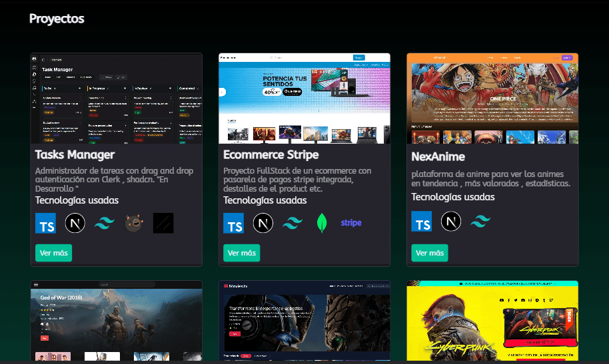Click Tecnologías usadas label in NexAnime card
The width and height of the screenshot is (609, 364).
click(x=453, y=197)
